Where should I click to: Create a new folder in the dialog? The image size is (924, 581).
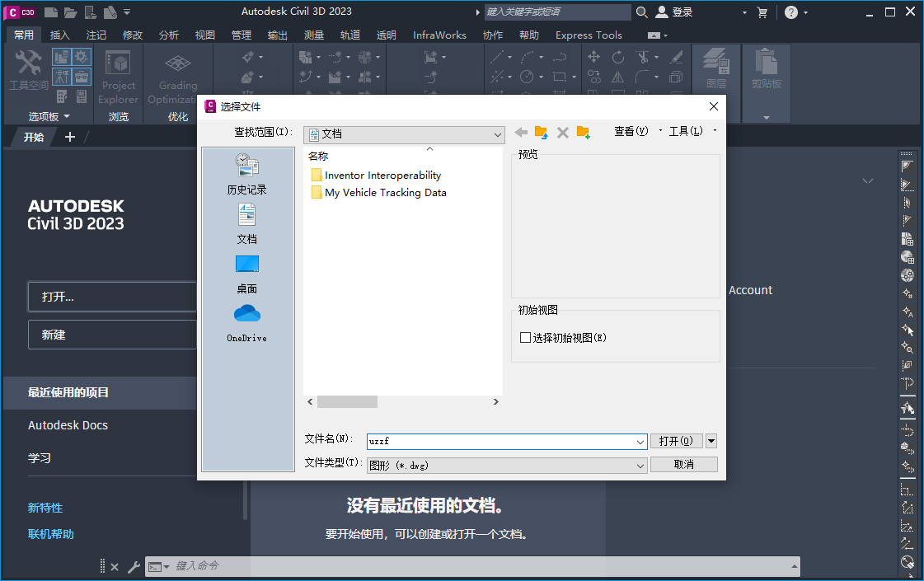(x=584, y=131)
